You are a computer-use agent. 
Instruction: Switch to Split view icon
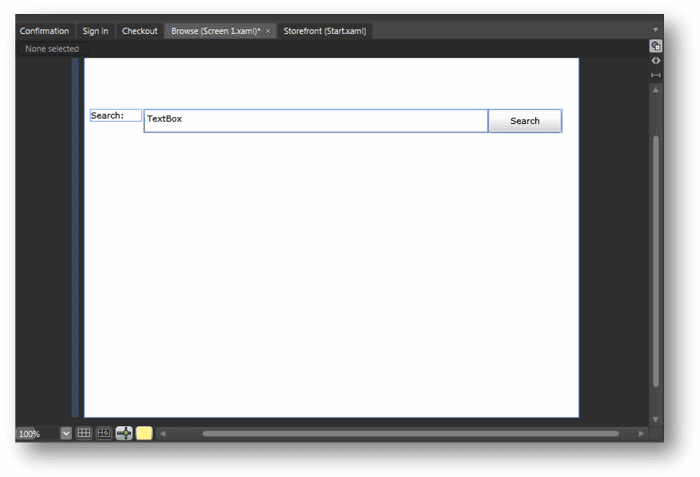click(x=655, y=75)
